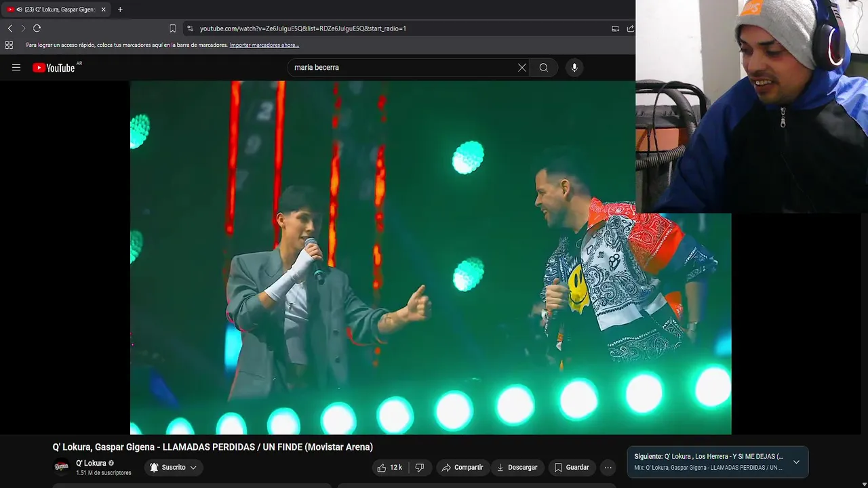Dislike the video with thumbs-down
Screen dimensions: 868x488
pos(420,467)
